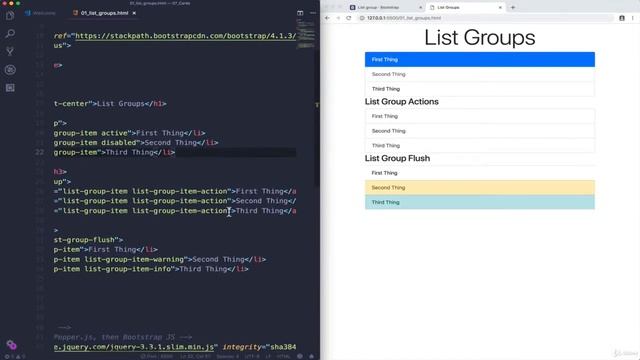
Task: Click the Ln, Col status bar entry
Action: 196,356
